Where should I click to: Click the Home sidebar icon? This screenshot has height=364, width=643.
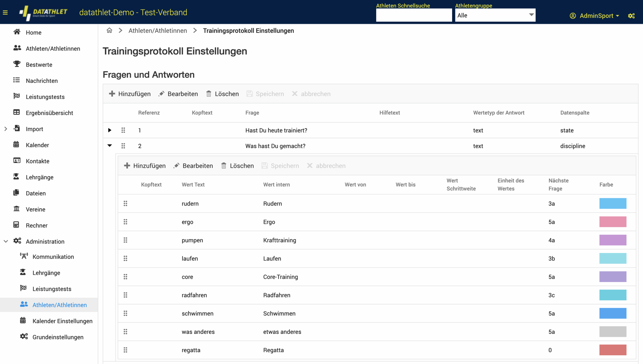[17, 32]
